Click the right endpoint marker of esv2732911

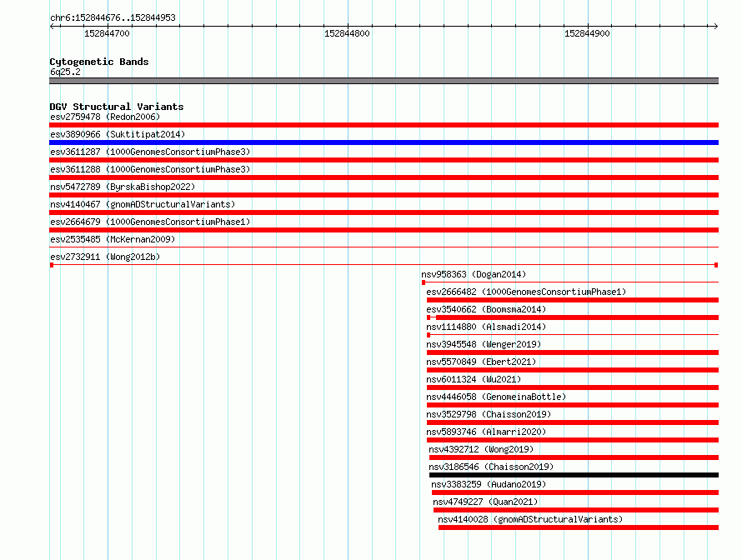716,265
